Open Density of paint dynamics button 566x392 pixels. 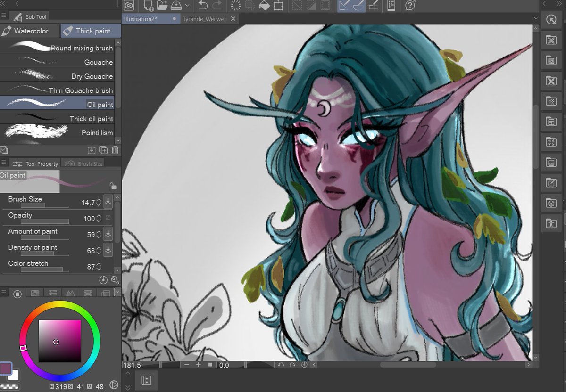tap(108, 250)
